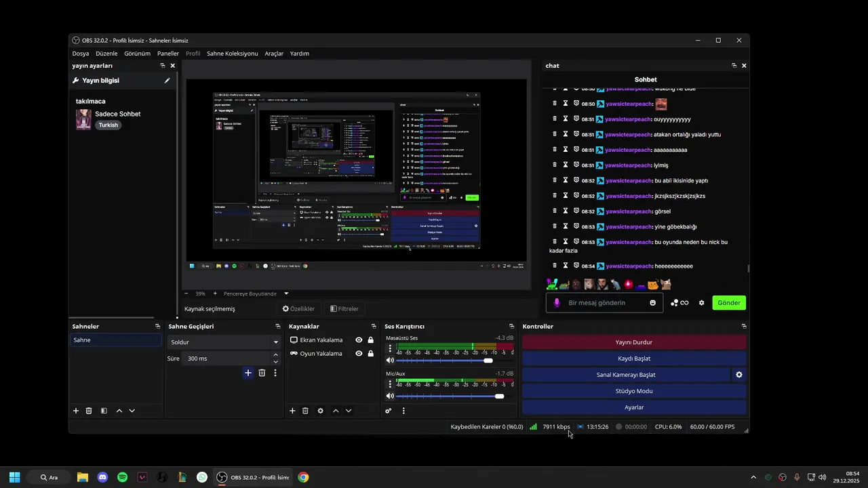Move source down in Kaynaklar panel
Image resolution: width=868 pixels, height=488 pixels.
(349, 411)
